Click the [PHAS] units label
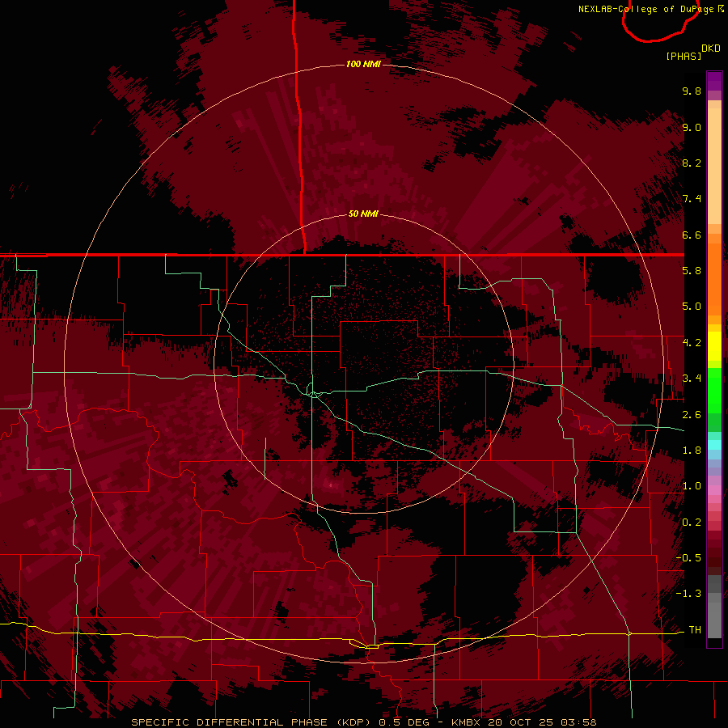 click(684, 57)
